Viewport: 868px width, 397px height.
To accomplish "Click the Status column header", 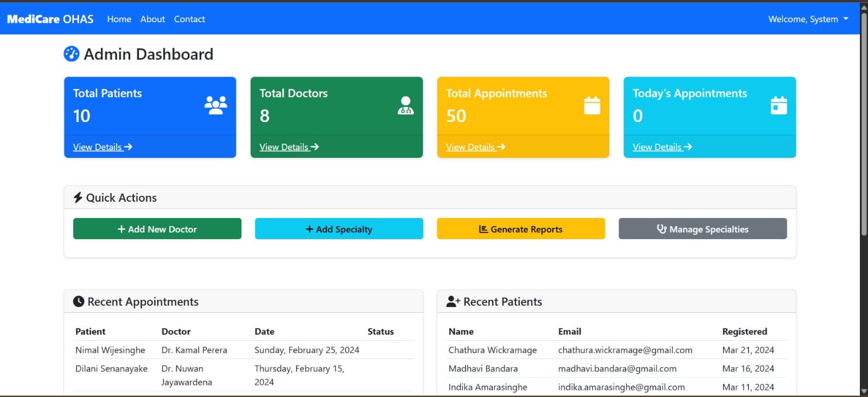I will (381, 331).
